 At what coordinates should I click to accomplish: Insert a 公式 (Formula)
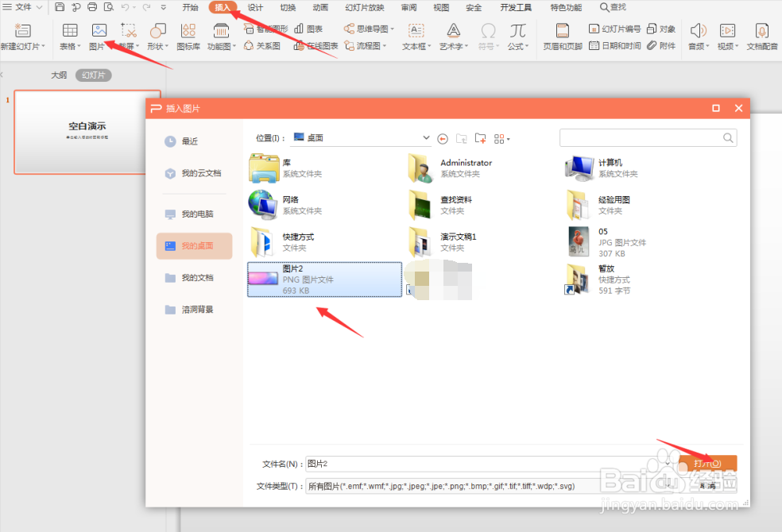pos(517,36)
